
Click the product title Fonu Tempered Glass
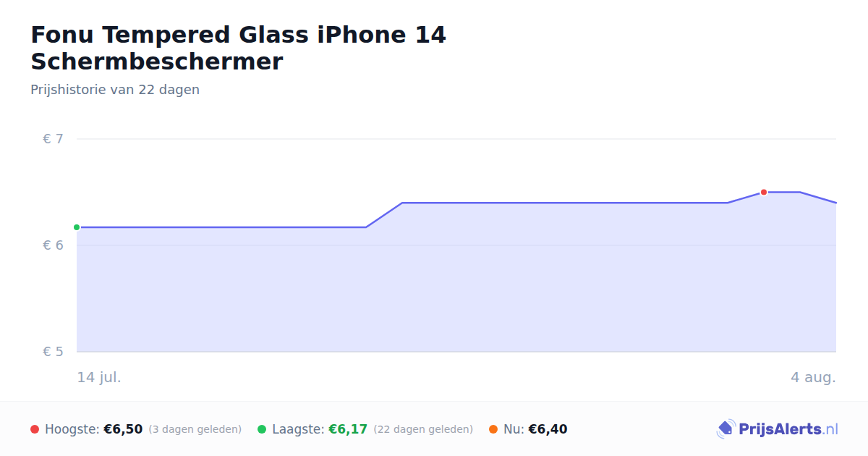click(x=239, y=48)
